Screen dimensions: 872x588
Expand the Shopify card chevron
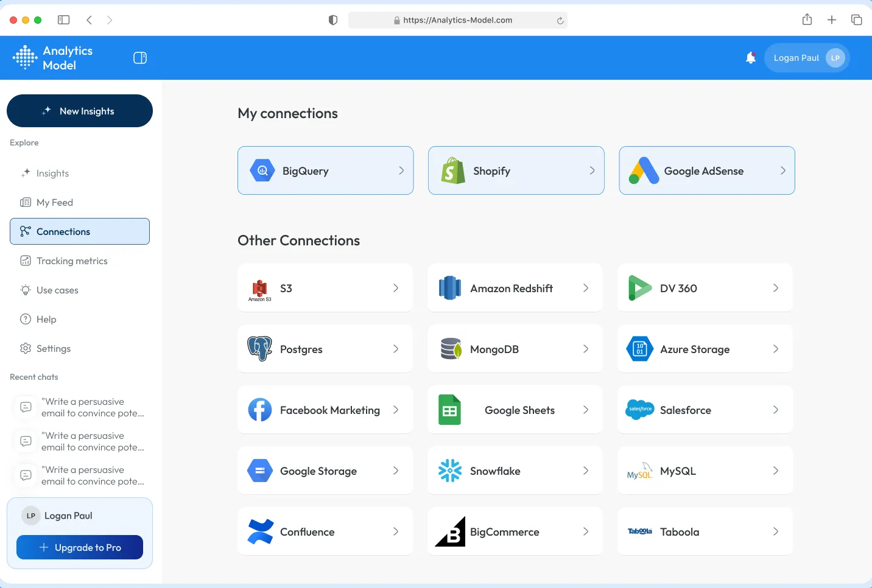click(592, 170)
